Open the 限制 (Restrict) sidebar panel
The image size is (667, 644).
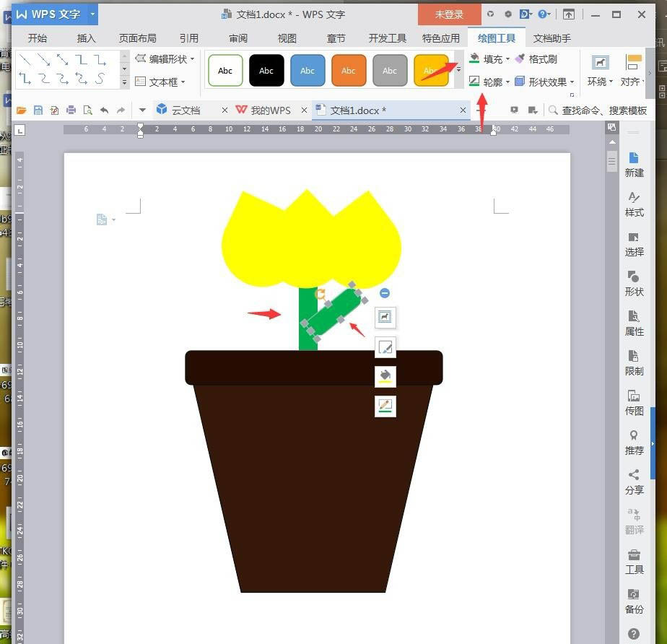634,363
